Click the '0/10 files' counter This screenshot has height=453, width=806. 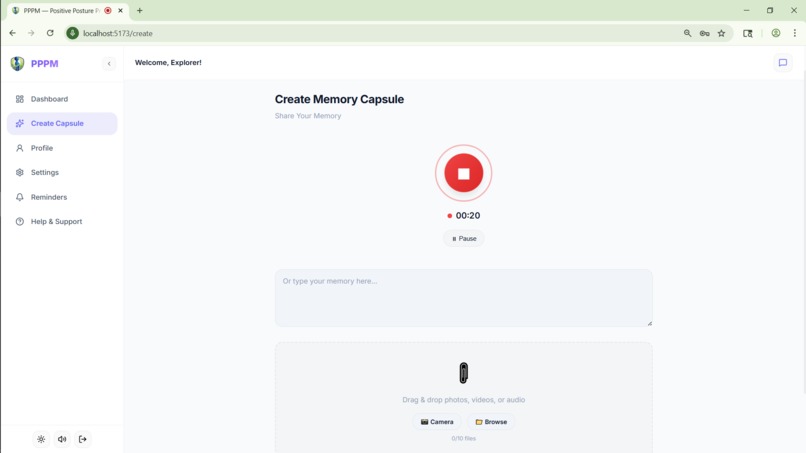(x=464, y=439)
